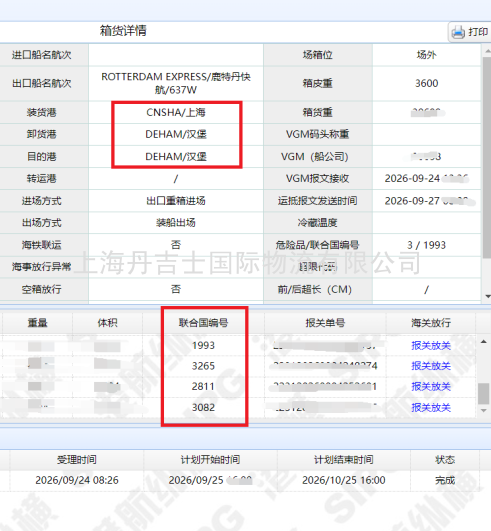
Task: Click the 海事放行异常 field label
Action: point(42,267)
